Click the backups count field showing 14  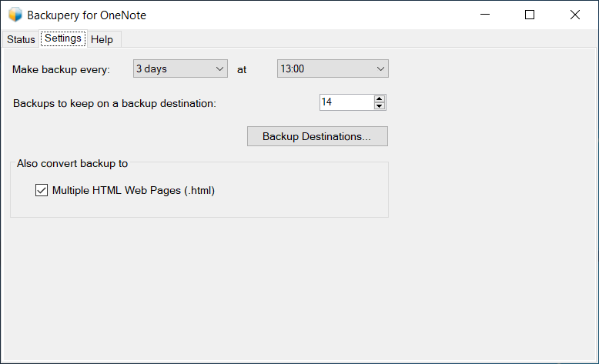tap(347, 102)
